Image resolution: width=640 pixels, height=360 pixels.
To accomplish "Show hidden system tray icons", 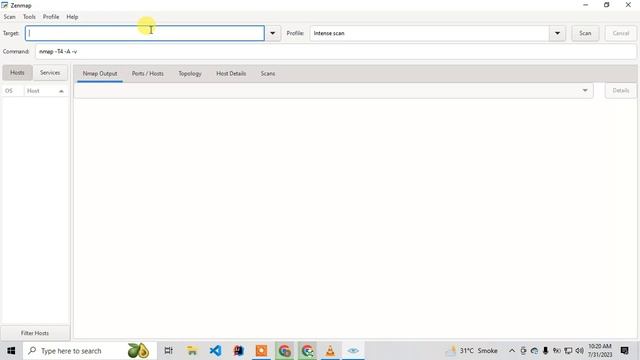I will pyautogui.click(x=512, y=351).
